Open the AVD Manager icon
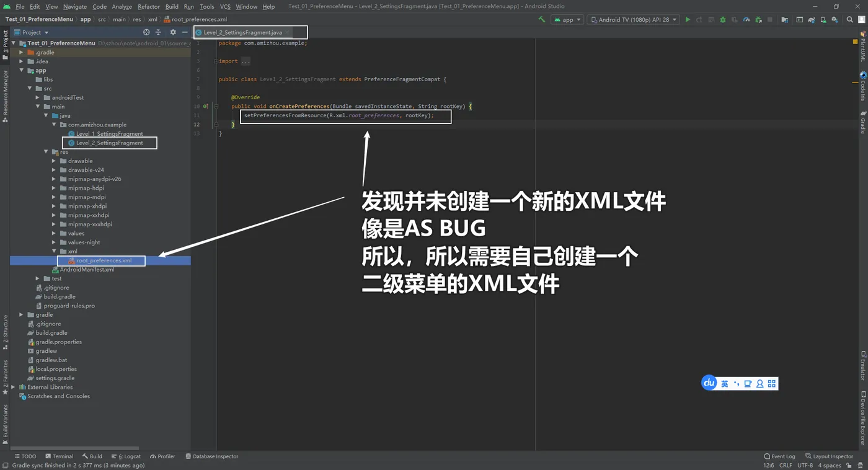Viewport: 868px width, 470px height. point(823,20)
